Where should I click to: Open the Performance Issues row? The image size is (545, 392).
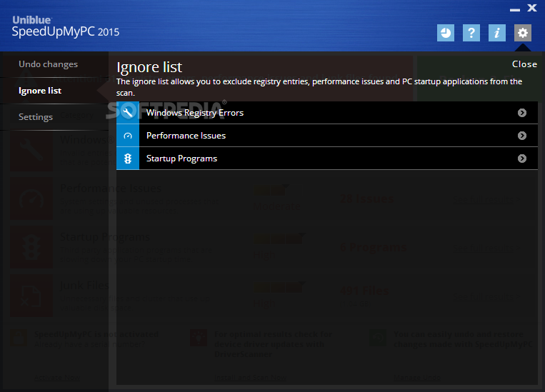click(x=327, y=136)
